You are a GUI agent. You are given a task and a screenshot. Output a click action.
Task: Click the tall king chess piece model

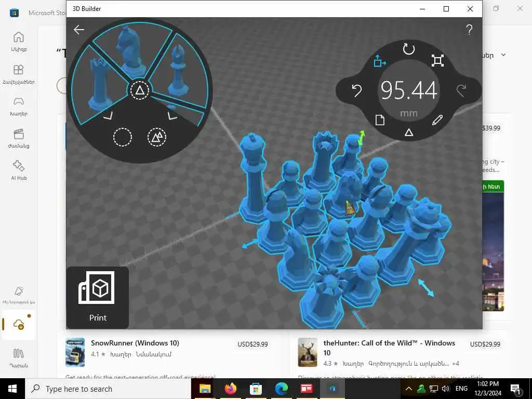[x=254, y=178]
